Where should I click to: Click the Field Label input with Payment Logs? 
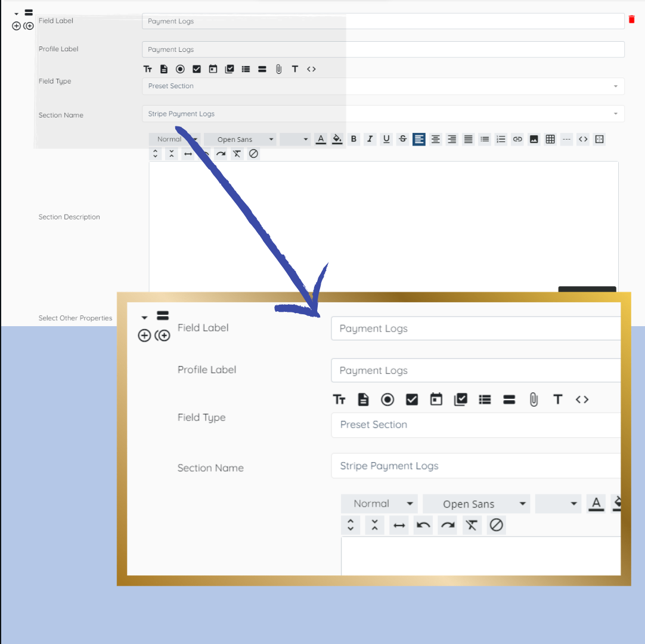coord(383,21)
